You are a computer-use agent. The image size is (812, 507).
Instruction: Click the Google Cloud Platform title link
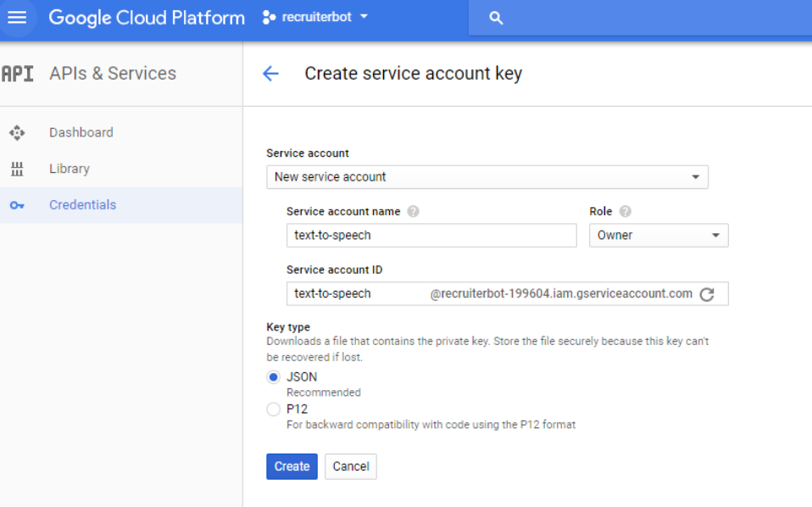[x=147, y=18]
